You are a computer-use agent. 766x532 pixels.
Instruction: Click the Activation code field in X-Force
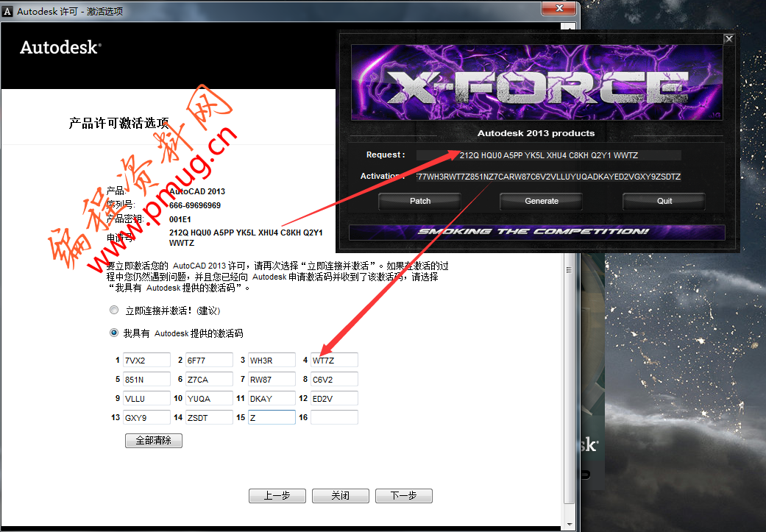point(549,177)
